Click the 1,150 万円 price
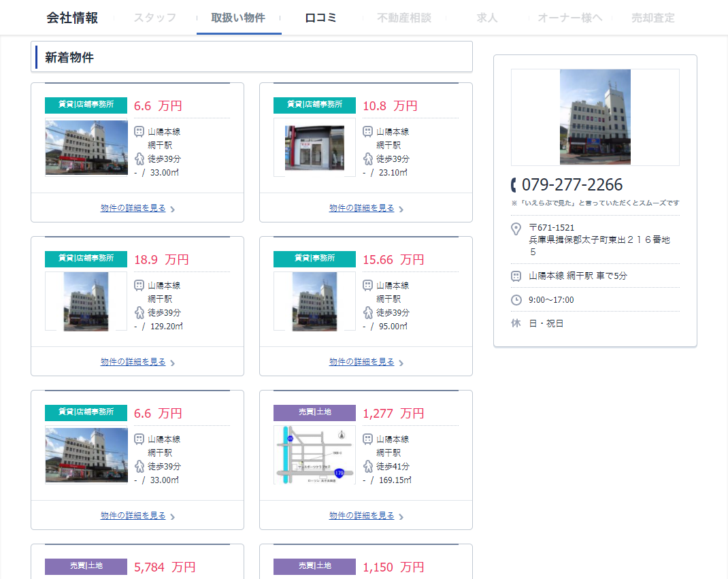This screenshot has height=579, width=728. pyautogui.click(x=393, y=567)
